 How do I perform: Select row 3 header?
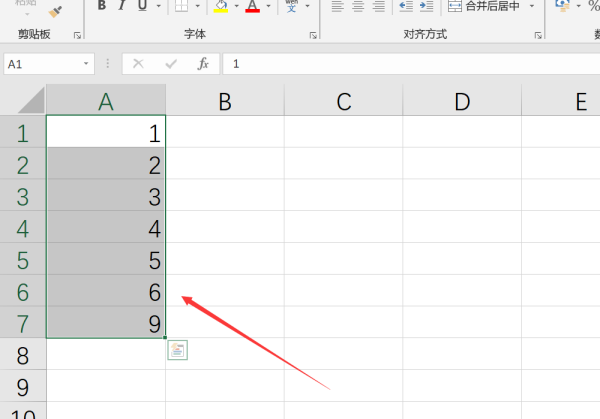pyautogui.click(x=23, y=195)
